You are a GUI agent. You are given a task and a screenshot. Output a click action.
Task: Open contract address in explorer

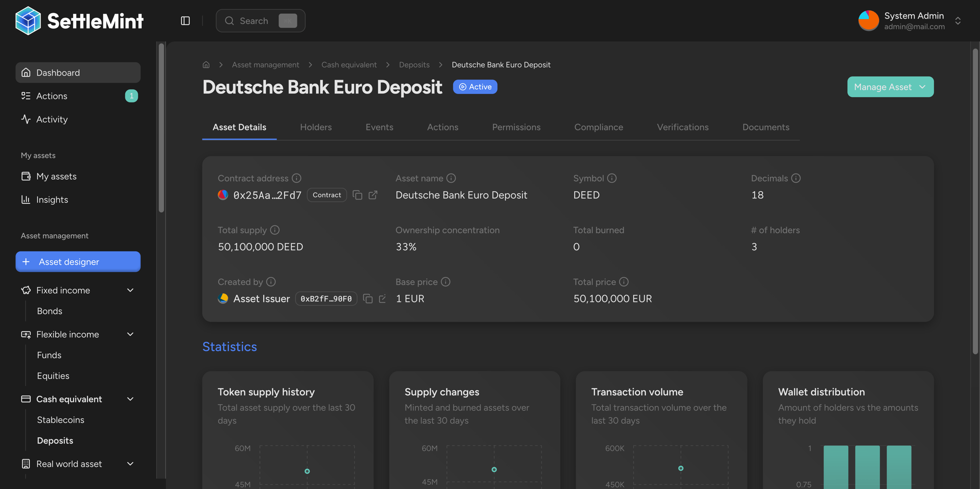coord(373,195)
